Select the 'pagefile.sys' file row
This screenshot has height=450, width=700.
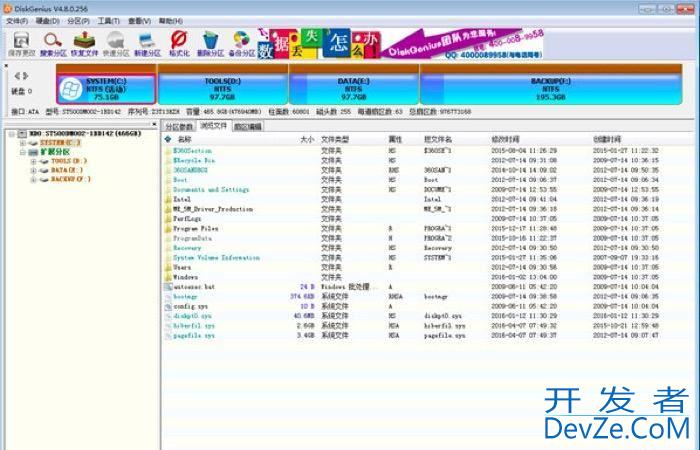click(x=430, y=335)
